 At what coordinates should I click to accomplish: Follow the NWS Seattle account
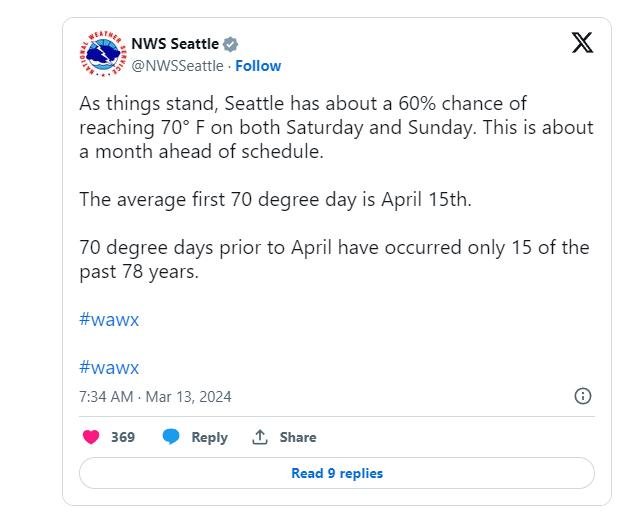(258, 66)
